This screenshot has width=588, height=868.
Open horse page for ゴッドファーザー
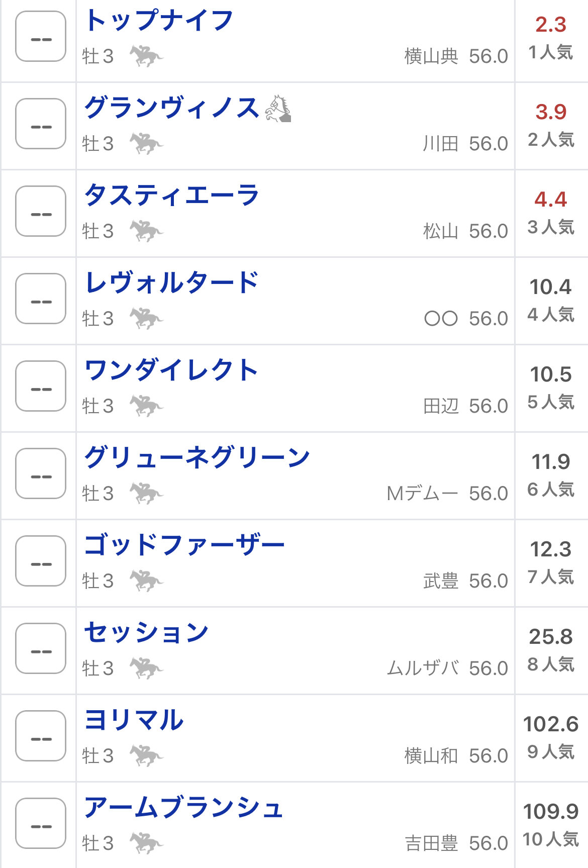[184, 545]
